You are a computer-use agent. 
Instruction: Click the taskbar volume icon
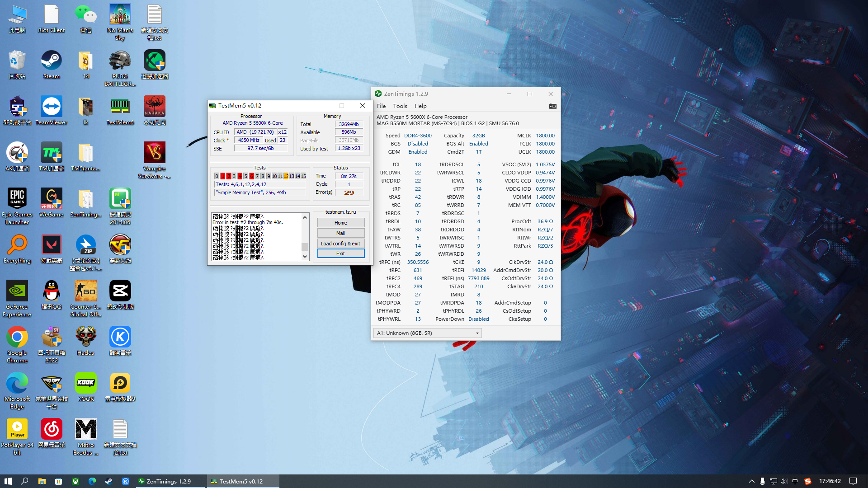point(784,481)
